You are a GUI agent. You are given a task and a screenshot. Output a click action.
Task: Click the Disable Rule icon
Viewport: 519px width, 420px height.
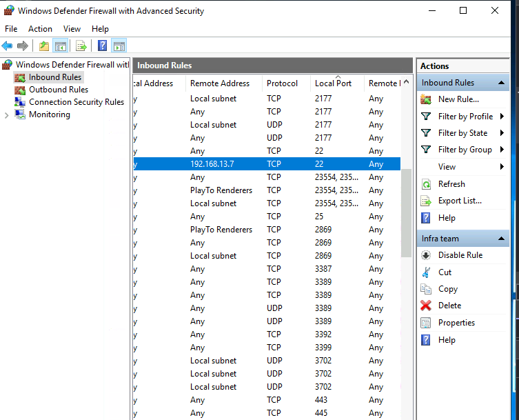tap(426, 255)
